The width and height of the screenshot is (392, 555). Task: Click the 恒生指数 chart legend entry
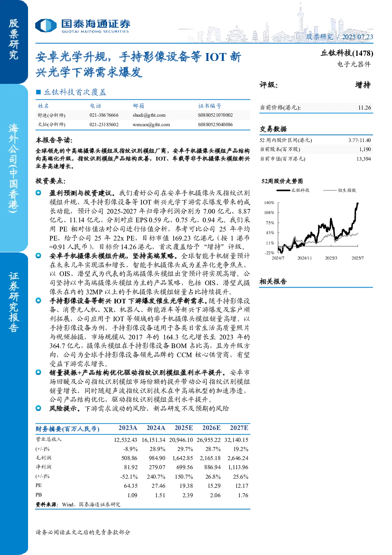340,190
